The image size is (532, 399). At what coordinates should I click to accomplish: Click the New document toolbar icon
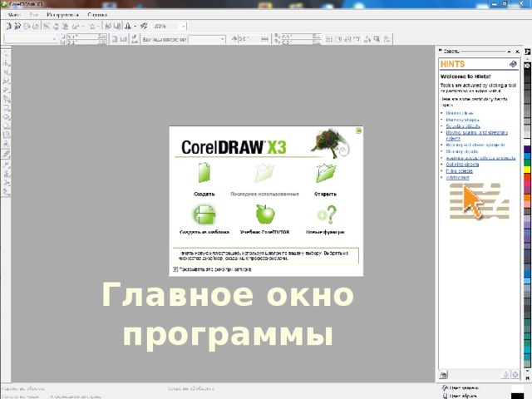pos(9,26)
